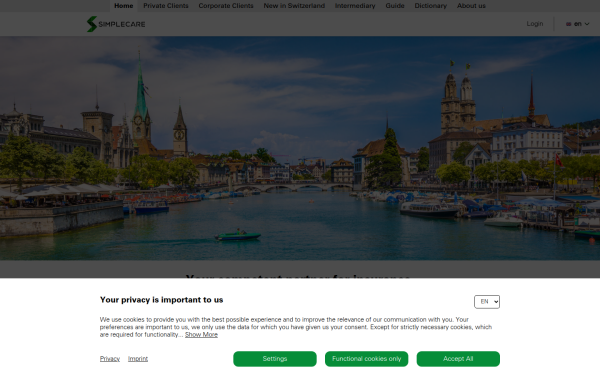Open the Imprint link

point(138,359)
